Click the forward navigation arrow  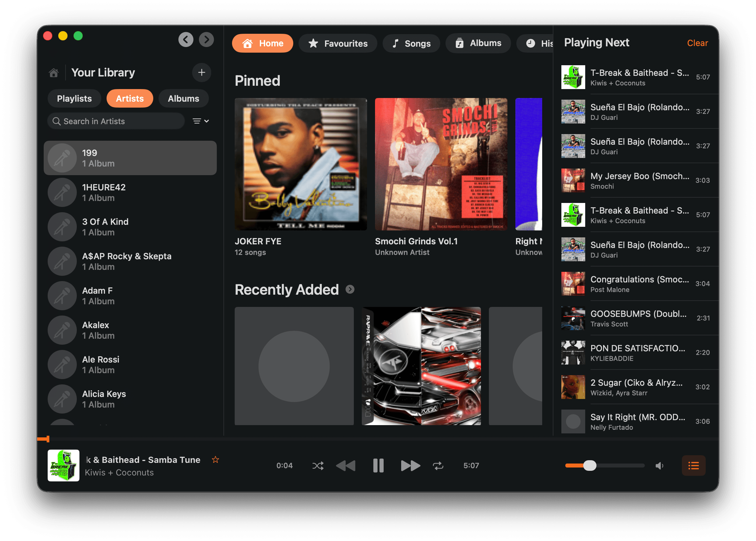click(x=207, y=40)
